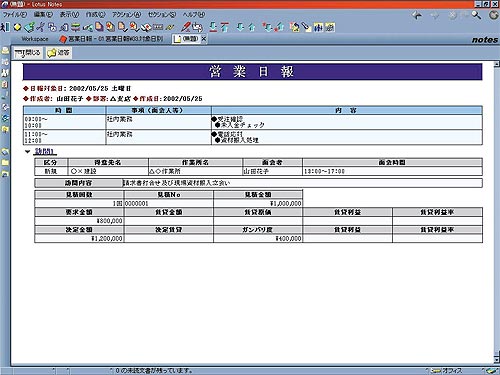The height and width of the screenshot is (375, 500).
Task: Click the Copy icon beside the scissors
Action: click(52, 27)
